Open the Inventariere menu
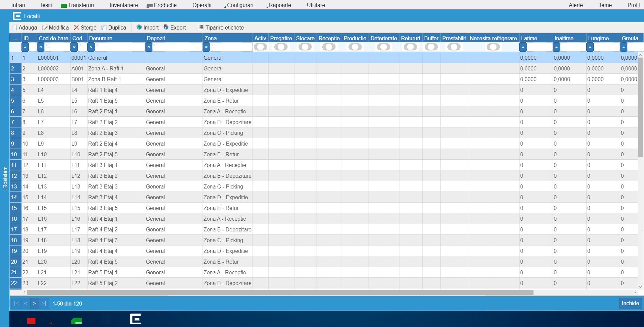Viewport: 644px width, 327px height. point(124,5)
